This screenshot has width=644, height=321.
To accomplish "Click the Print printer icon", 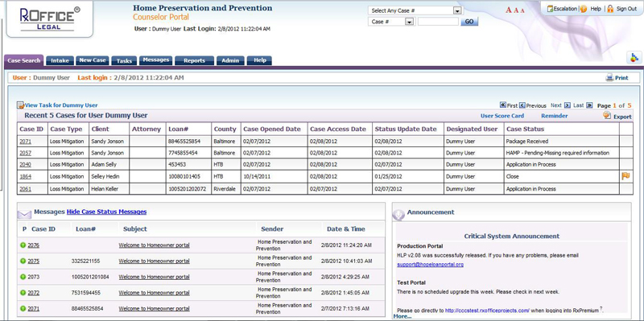I will tap(609, 77).
